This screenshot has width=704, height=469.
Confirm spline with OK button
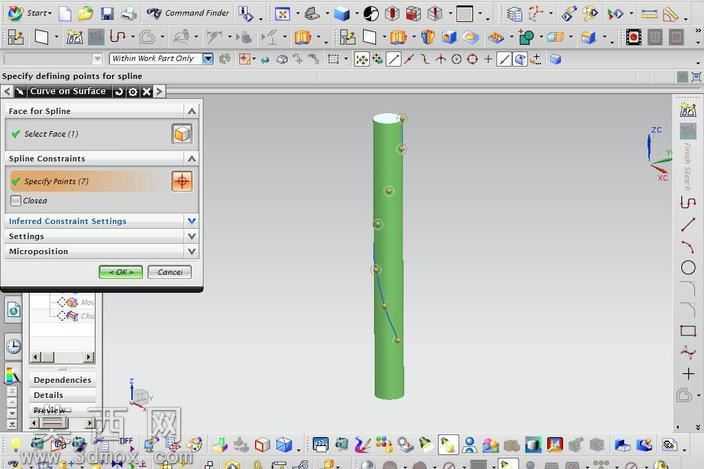pyautogui.click(x=121, y=272)
